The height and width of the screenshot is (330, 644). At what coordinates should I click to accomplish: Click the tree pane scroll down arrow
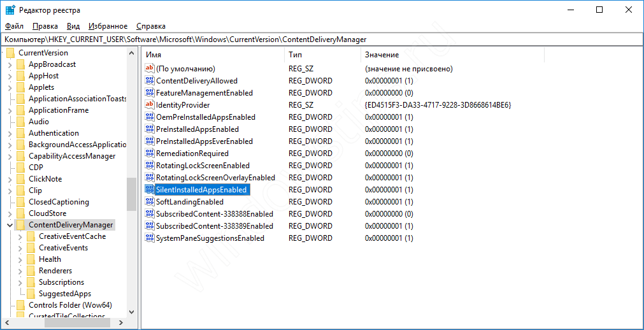[131, 312]
